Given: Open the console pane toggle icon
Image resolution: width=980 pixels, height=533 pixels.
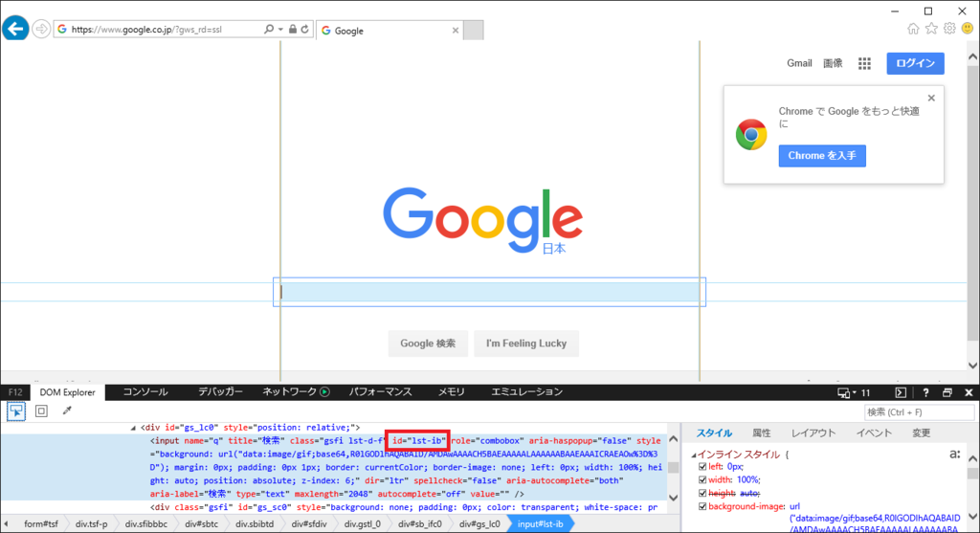Looking at the screenshot, I should pyautogui.click(x=901, y=392).
